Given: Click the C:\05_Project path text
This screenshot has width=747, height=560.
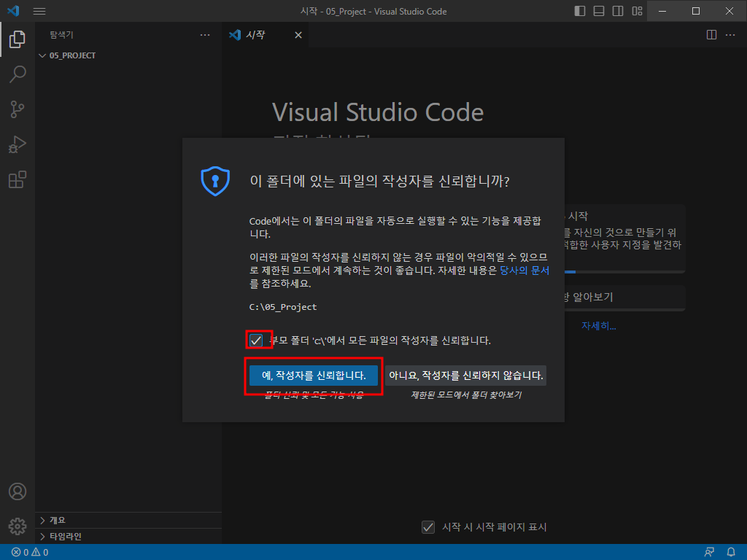Looking at the screenshot, I should (x=283, y=307).
